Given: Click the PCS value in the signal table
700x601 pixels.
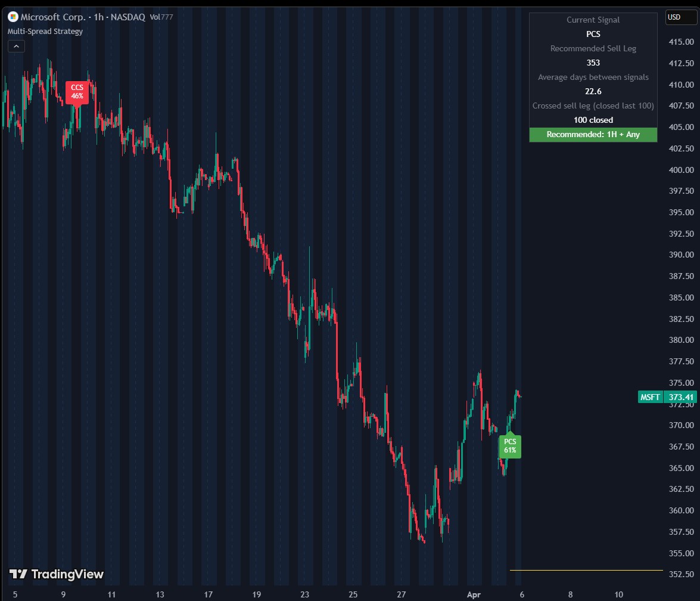Looking at the screenshot, I should [x=593, y=34].
